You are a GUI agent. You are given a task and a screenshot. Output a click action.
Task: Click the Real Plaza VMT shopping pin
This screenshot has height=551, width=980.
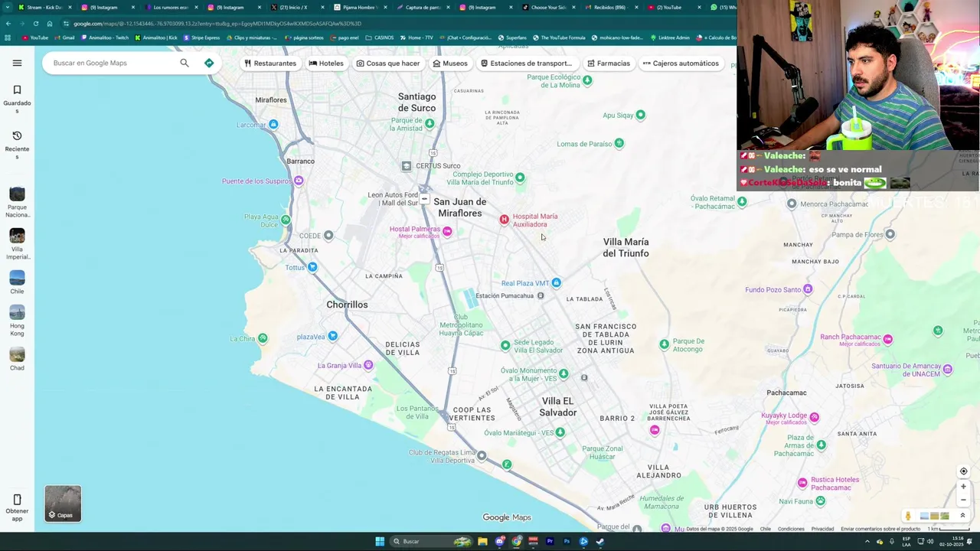556,283
